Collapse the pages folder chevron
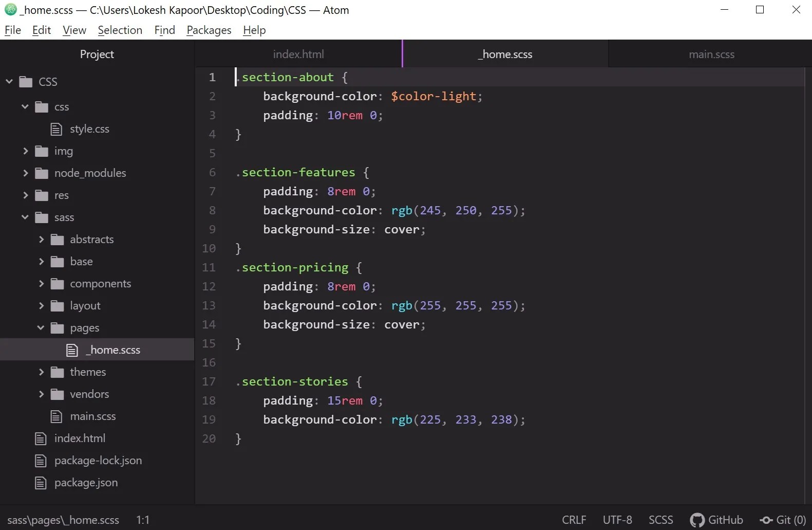This screenshot has width=812, height=530. (x=41, y=327)
